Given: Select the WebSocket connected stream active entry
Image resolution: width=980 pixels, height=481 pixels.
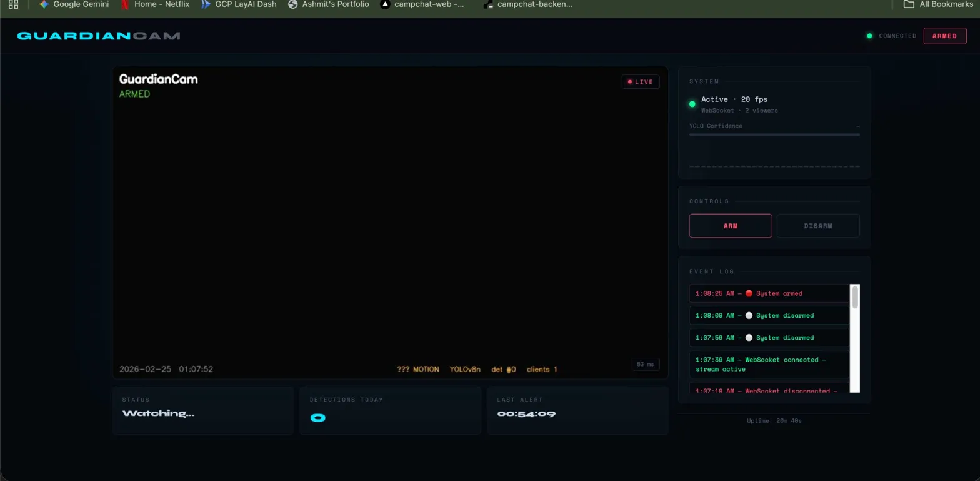Looking at the screenshot, I should click(x=769, y=364).
